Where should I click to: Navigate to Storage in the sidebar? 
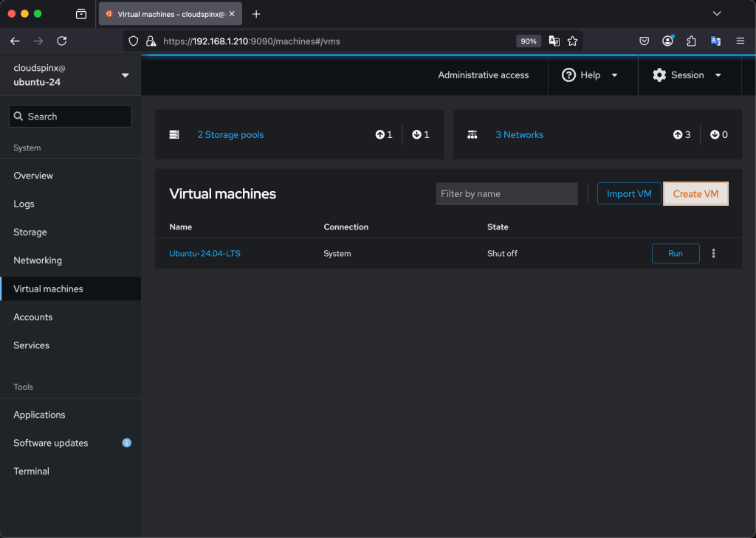[x=30, y=232]
